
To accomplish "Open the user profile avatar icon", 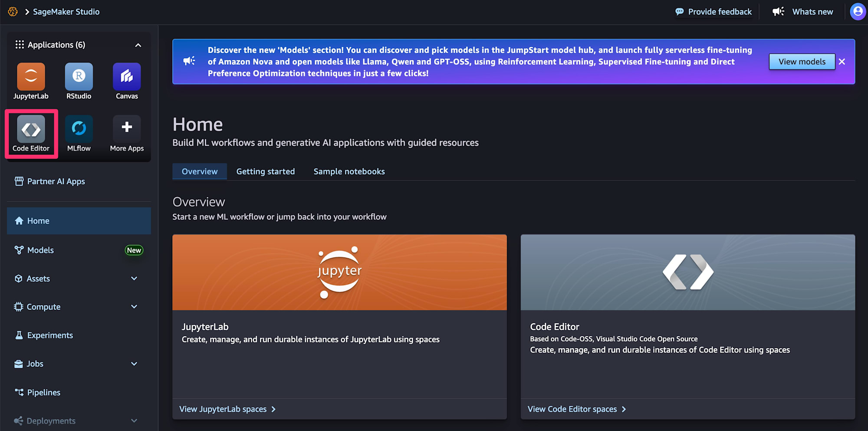I will tap(858, 12).
